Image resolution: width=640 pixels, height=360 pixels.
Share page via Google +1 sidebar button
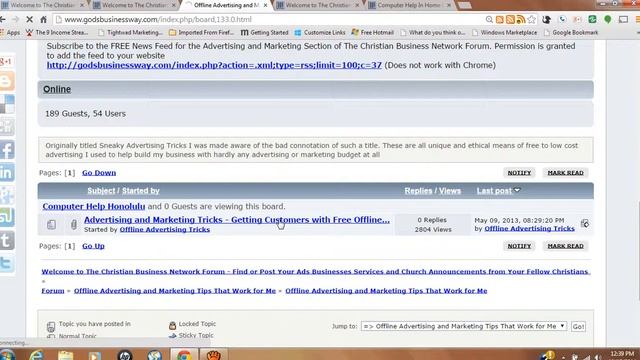coord(7,62)
